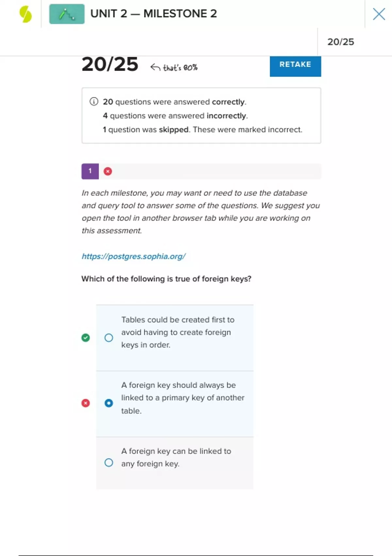Screen dimensions: 392x556
Task: Click the back arrow next to "that's 80%"
Action: (x=155, y=67)
